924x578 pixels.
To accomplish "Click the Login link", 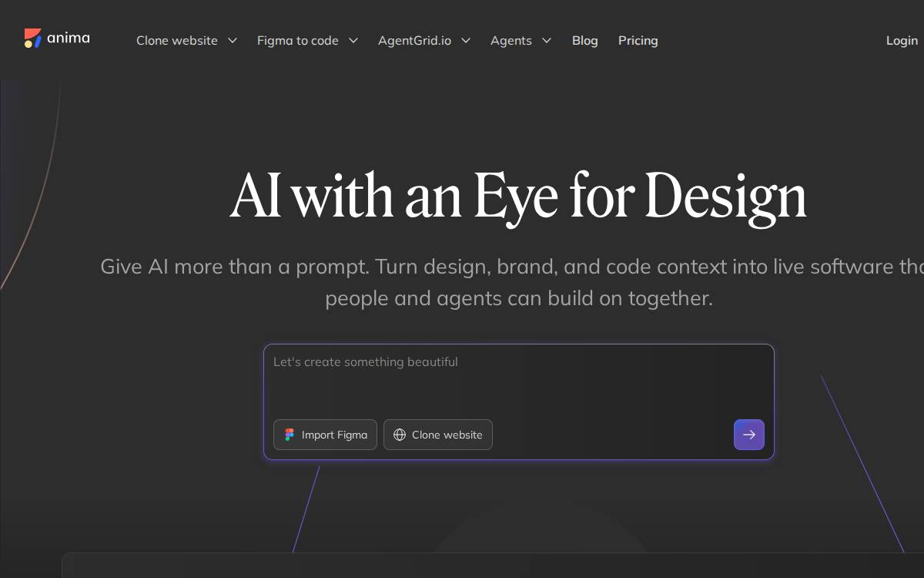I will 902,40.
